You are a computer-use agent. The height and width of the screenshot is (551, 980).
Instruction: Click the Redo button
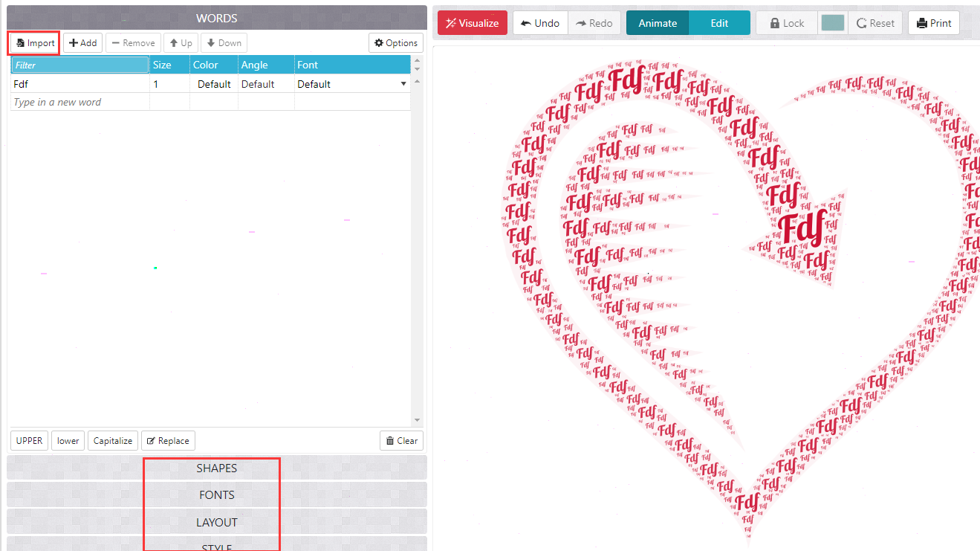click(x=594, y=23)
